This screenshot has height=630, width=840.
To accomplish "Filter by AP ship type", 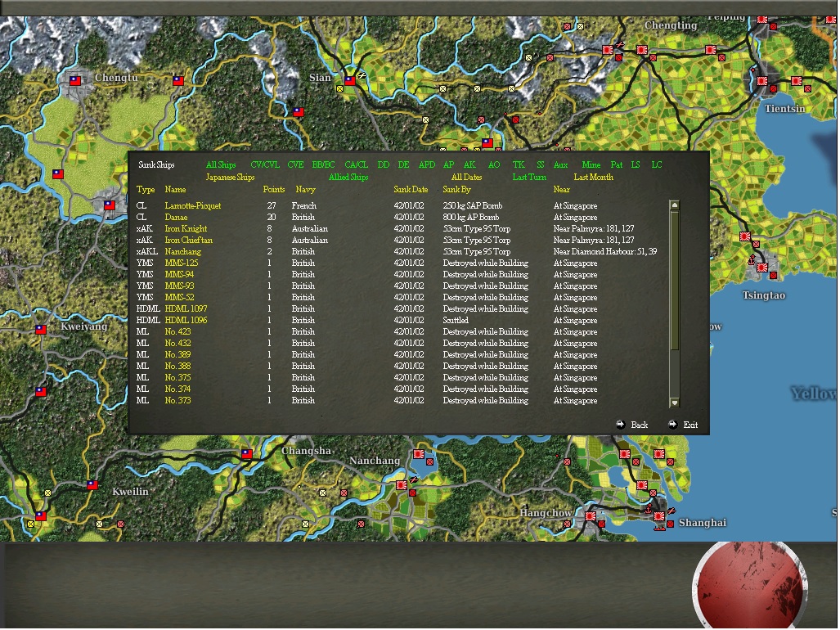I will 448,165.
